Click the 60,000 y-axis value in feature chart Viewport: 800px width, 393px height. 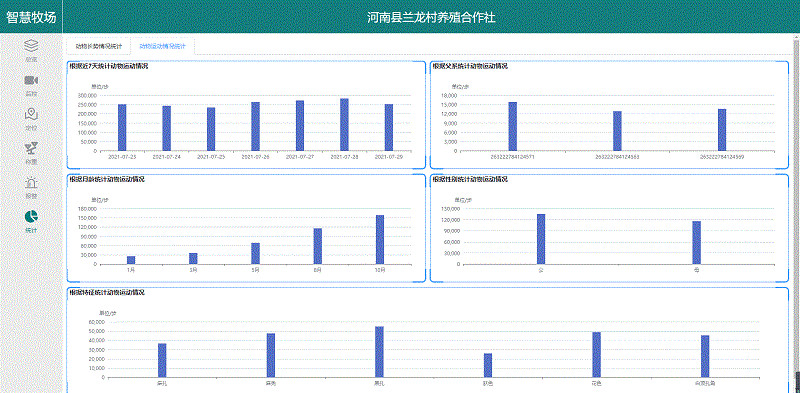[96, 322]
